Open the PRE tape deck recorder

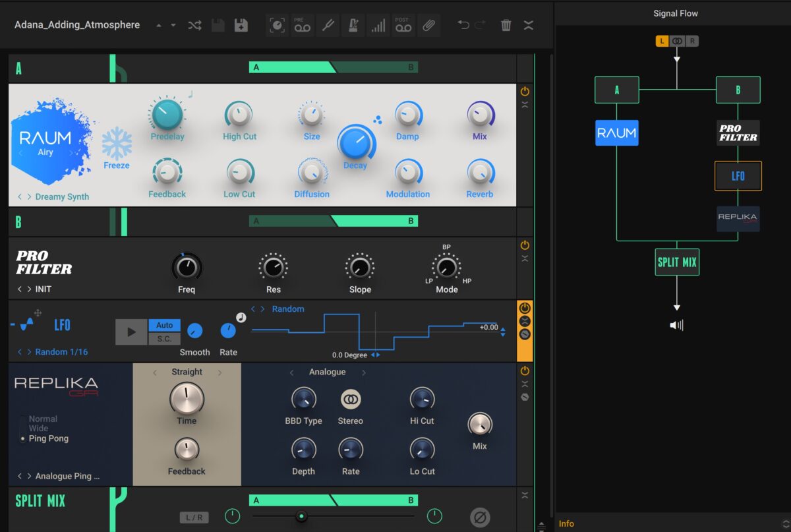pos(302,26)
